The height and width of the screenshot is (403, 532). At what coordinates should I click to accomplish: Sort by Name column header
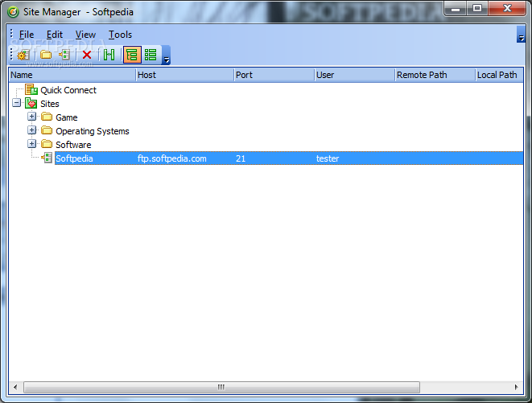(72, 75)
